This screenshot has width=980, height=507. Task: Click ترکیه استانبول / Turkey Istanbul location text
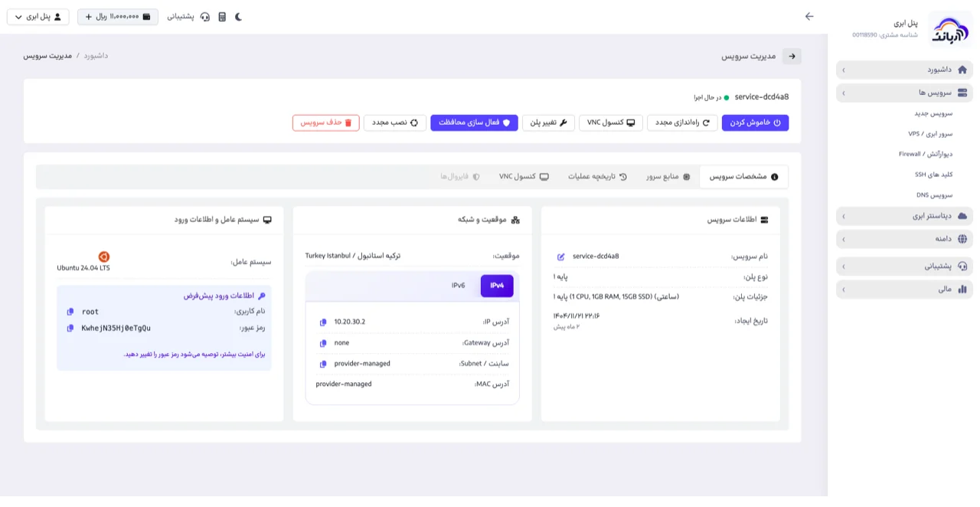click(352, 256)
